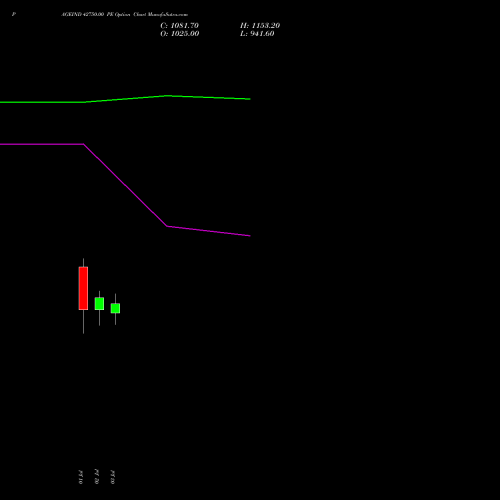Click the '03 Jul' date axis label
This screenshot has width=500, height=500.
pyautogui.click(x=113, y=477)
